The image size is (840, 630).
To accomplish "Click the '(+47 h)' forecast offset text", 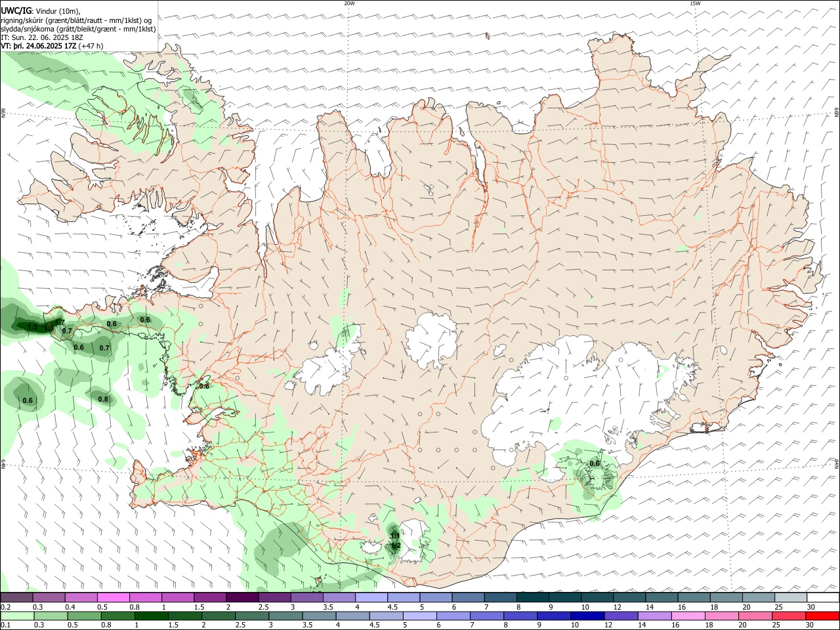I will 91,46.
